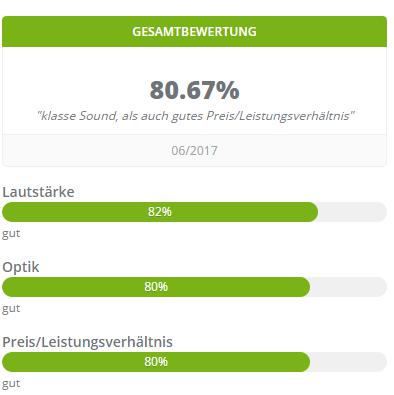The image size is (394, 395).
Task: Click the review quote about klasse Sound
Action: pyautogui.click(x=195, y=116)
